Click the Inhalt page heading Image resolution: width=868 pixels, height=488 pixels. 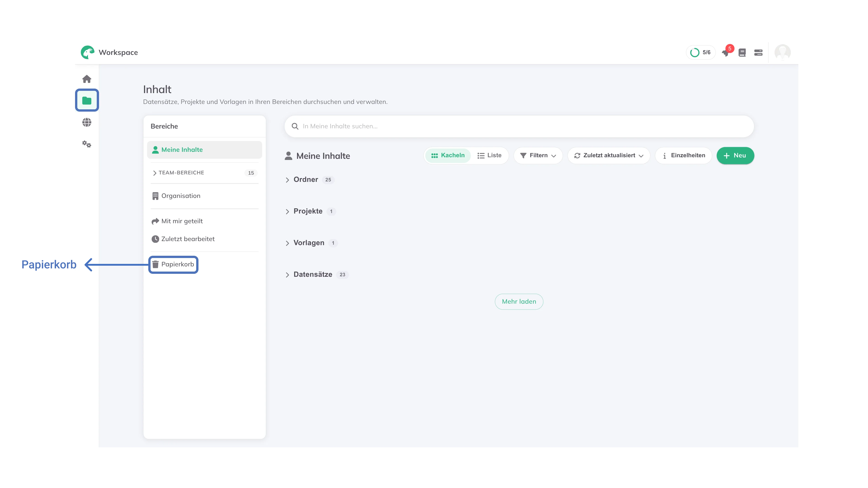pyautogui.click(x=157, y=89)
